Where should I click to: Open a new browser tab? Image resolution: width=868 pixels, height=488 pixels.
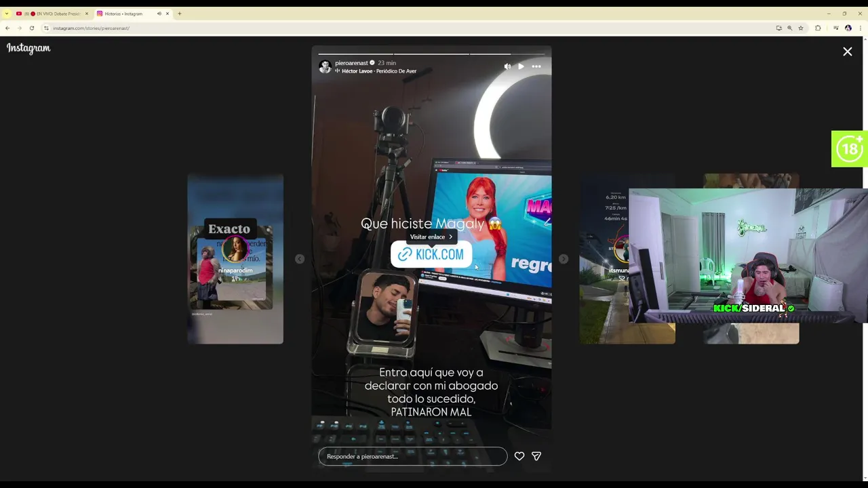[180, 14]
